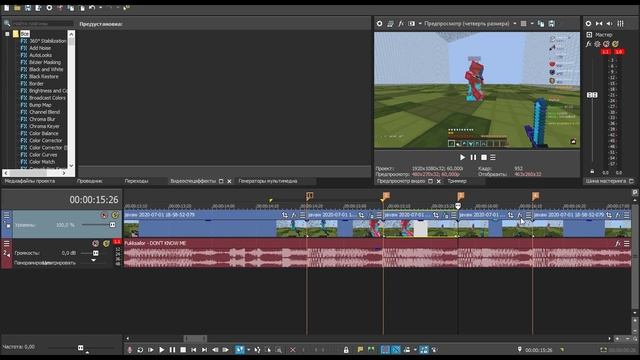Open project properties gear in top toolbar

coord(49,8)
